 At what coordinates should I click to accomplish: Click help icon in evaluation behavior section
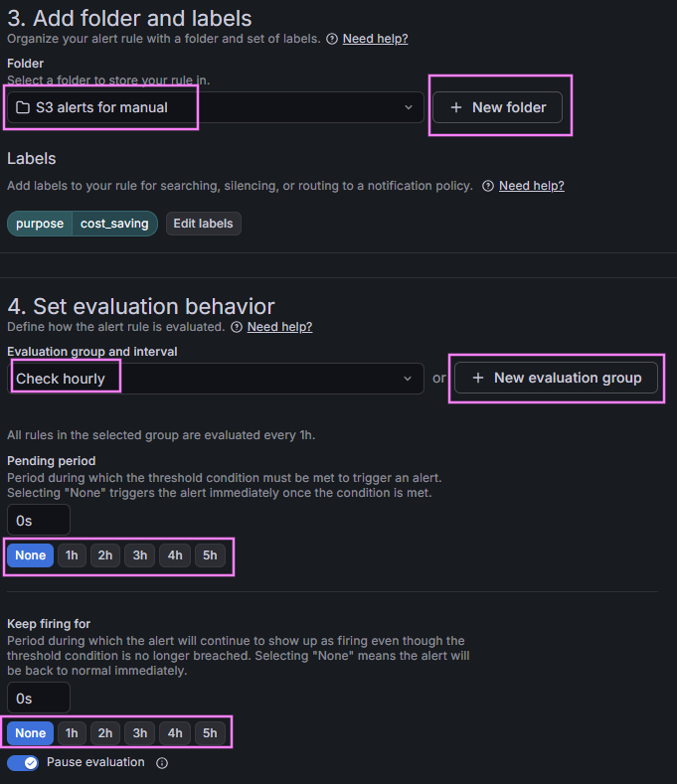point(237,327)
